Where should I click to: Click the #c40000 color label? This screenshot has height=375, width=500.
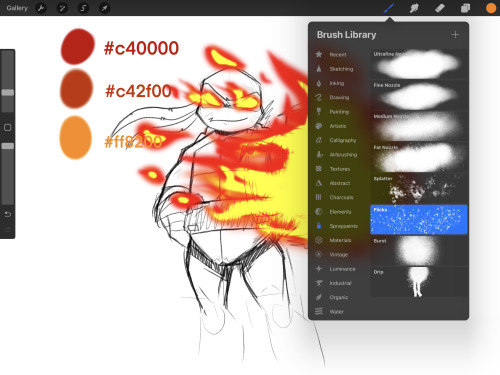(141, 48)
